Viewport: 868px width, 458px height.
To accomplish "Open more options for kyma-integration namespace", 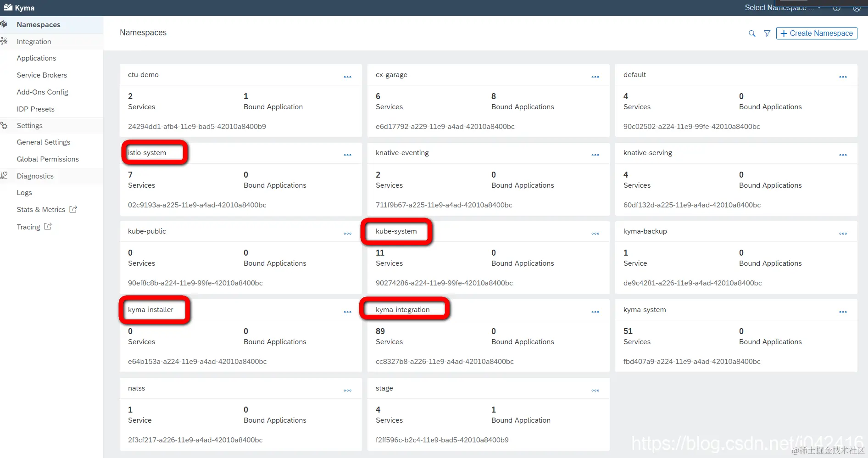I will [x=595, y=312].
